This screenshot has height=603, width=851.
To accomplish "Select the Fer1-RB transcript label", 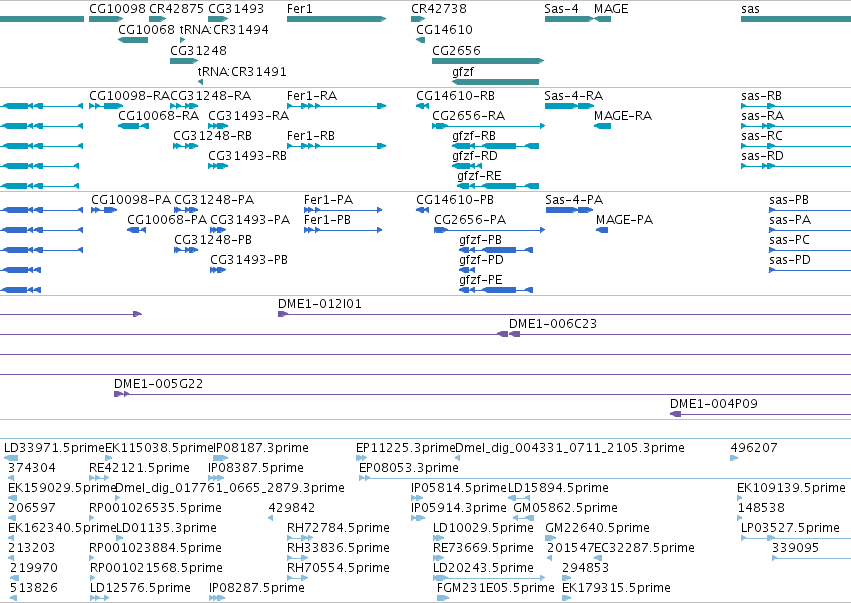I will pyautogui.click(x=311, y=136).
